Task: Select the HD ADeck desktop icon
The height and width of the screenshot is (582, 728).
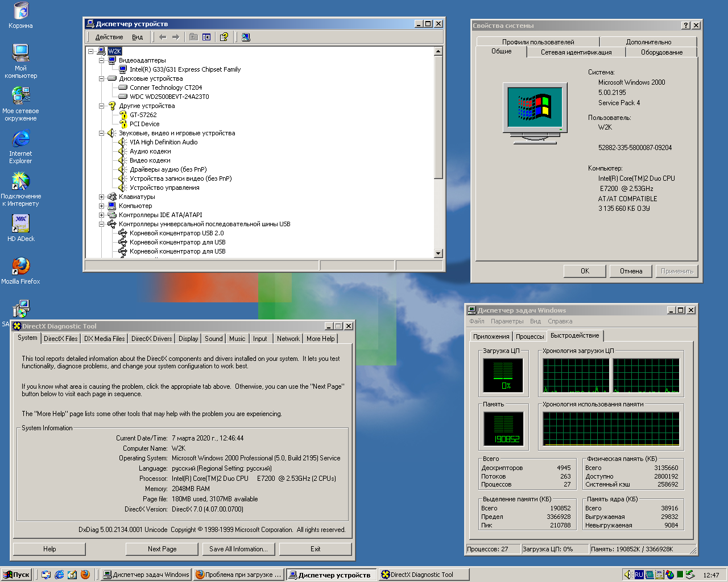Action: pyautogui.click(x=20, y=228)
